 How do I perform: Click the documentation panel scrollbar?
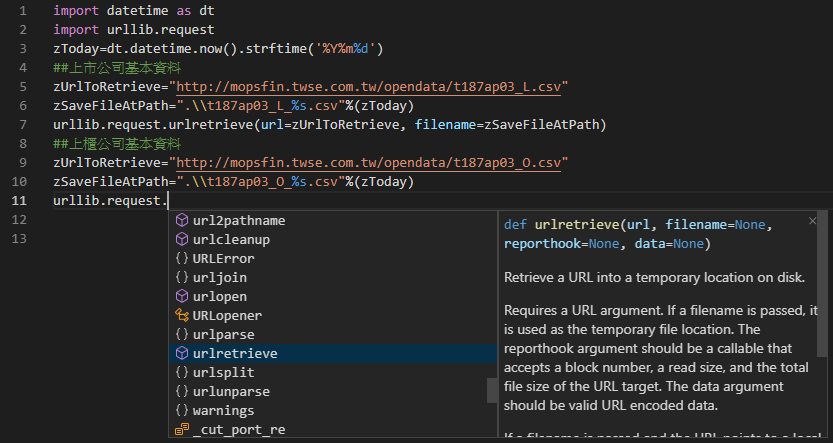pyautogui.click(x=822, y=284)
